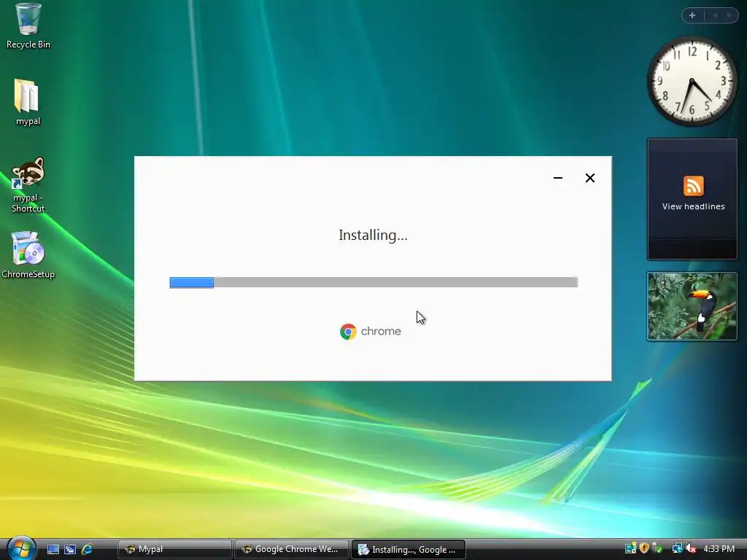Image resolution: width=747 pixels, height=560 pixels.
Task: Click the Windows Sidebar tray icon
Action: (630, 548)
